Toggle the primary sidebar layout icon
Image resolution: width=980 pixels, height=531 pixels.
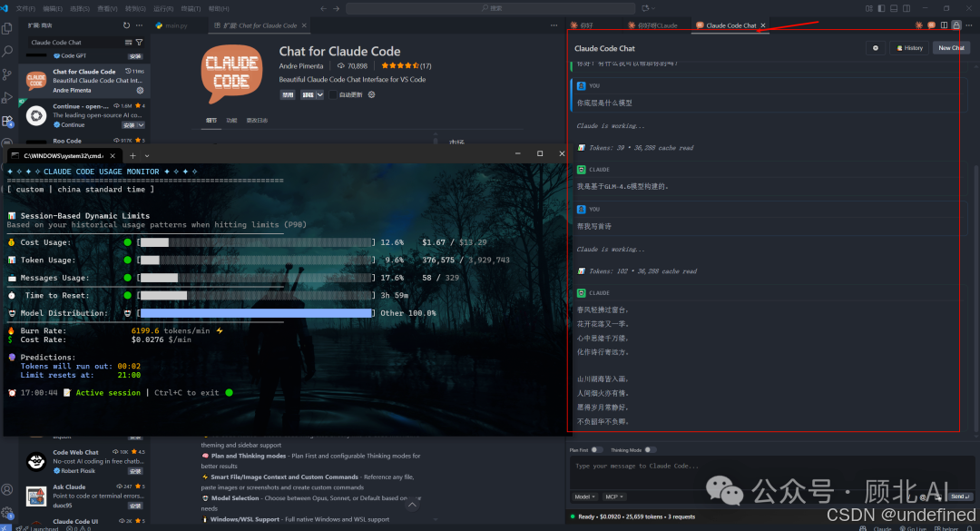(881, 8)
